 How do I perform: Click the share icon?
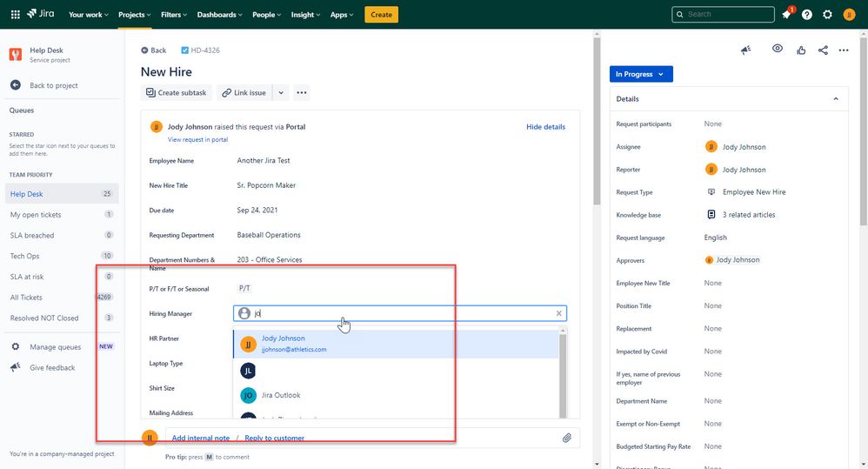pyautogui.click(x=823, y=50)
